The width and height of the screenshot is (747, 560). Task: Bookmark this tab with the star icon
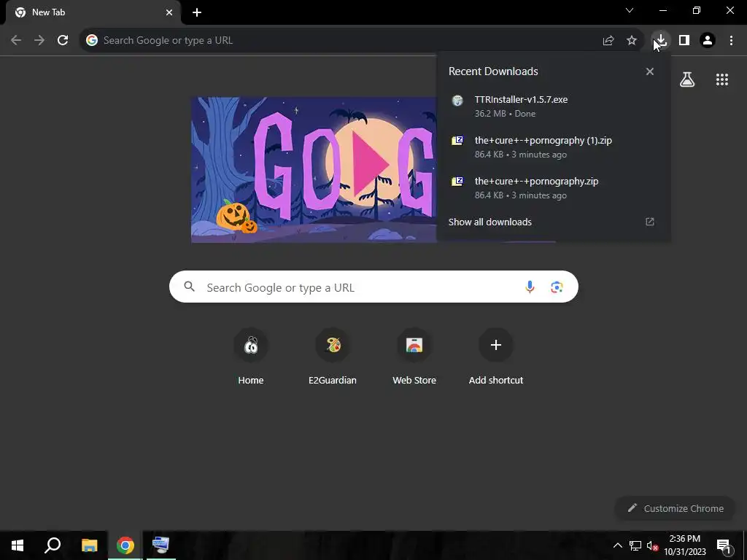632,41
